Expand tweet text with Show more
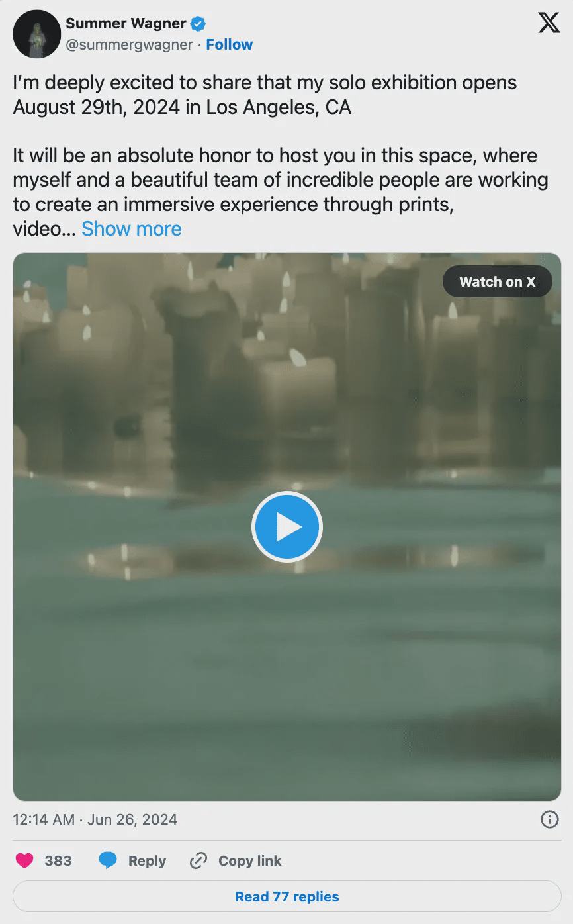 (x=131, y=228)
